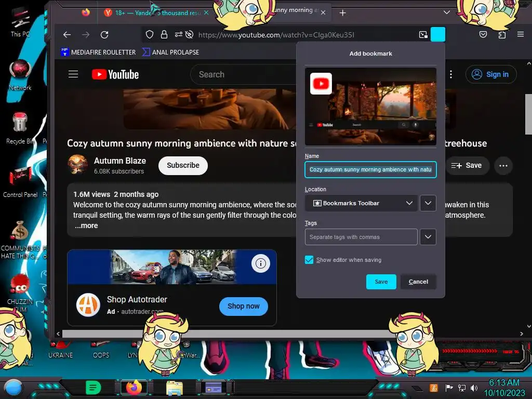Open the extensions icon in toolbar
Image resolution: width=532 pixels, height=399 pixels.
[502, 35]
